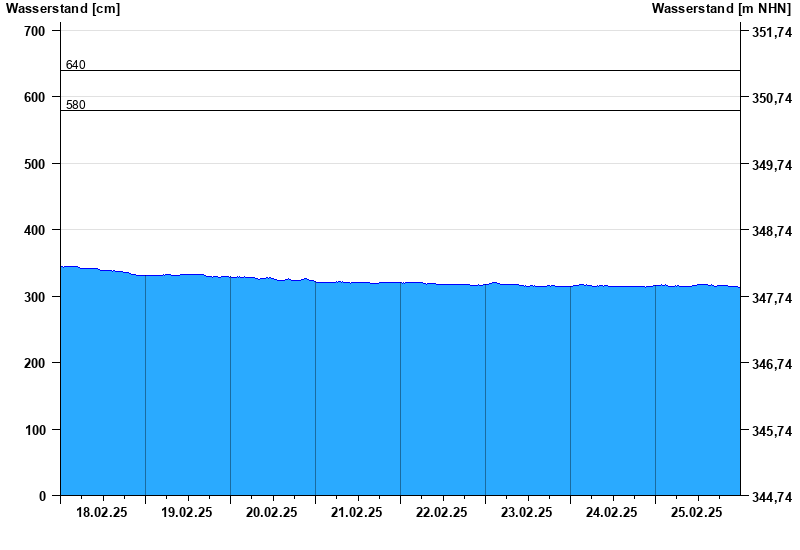This screenshot has width=800, height=550.
Task: Click the date label 18.02.25
Action: click(102, 512)
